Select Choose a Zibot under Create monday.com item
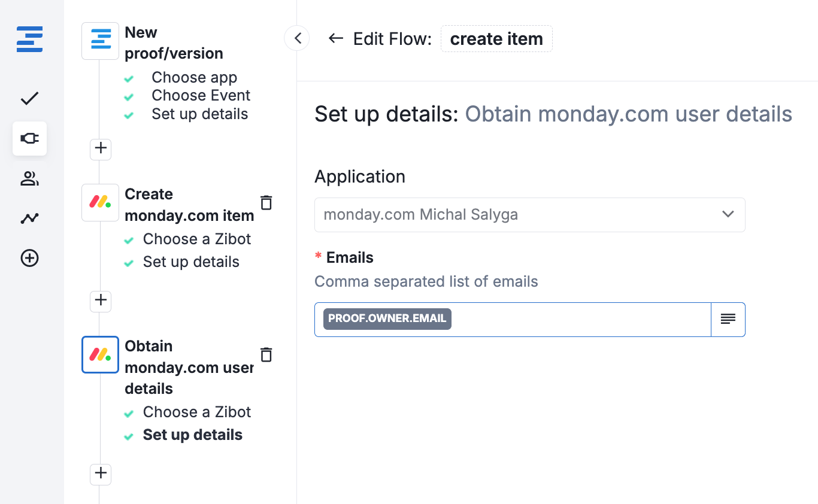 click(196, 239)
